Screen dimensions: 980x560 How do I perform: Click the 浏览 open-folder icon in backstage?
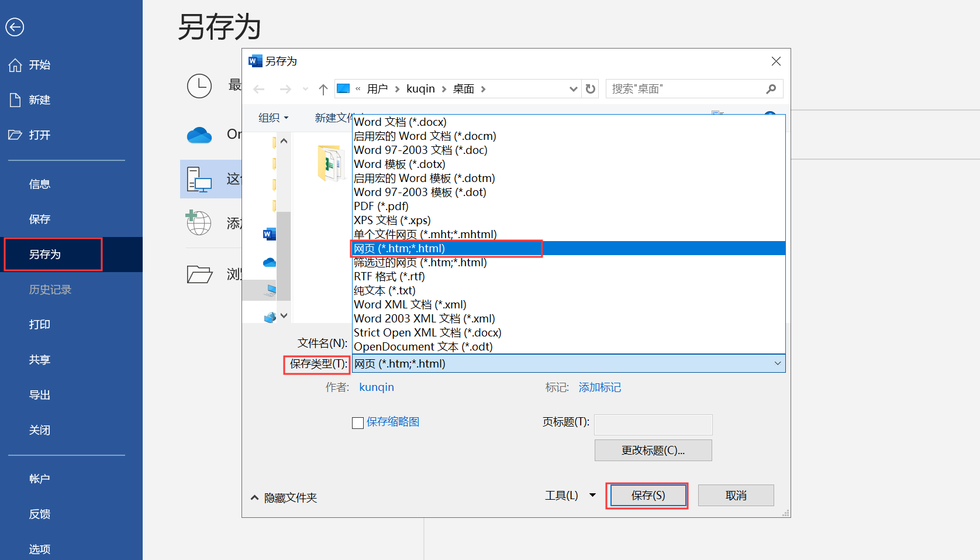click(x=199, y=274)
